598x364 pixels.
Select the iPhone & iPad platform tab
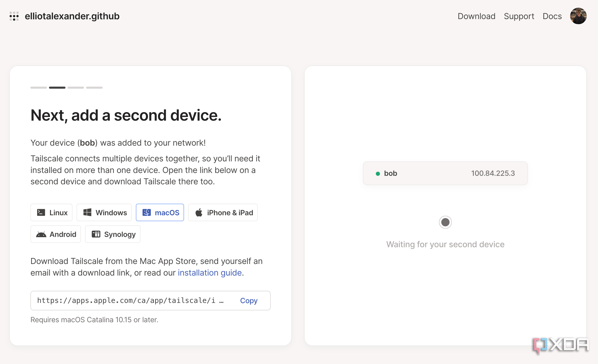click(x=223, y=212)
